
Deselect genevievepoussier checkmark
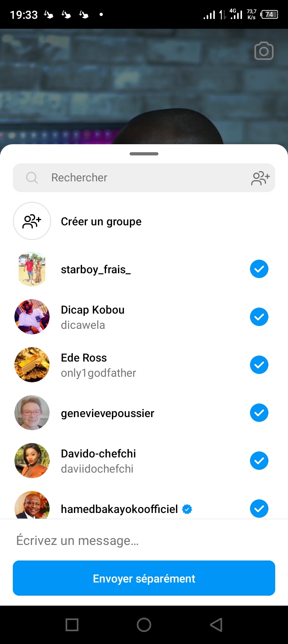pos(259,413)
